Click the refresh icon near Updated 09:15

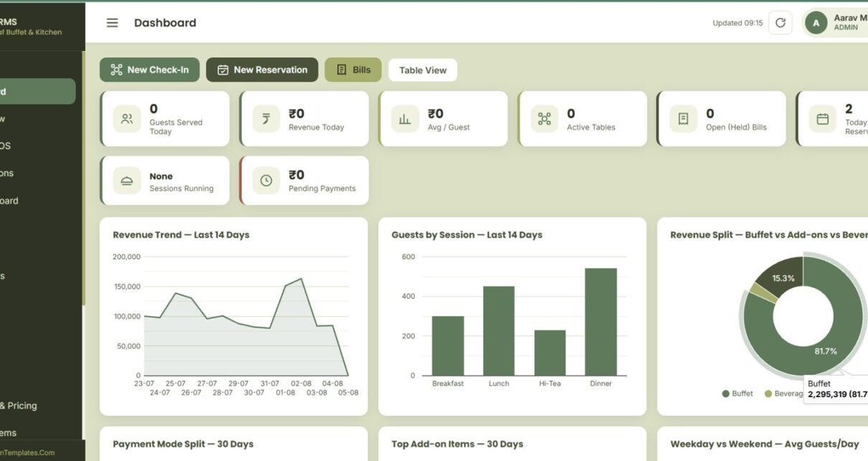pyautogui.click(x=780, y=23)
